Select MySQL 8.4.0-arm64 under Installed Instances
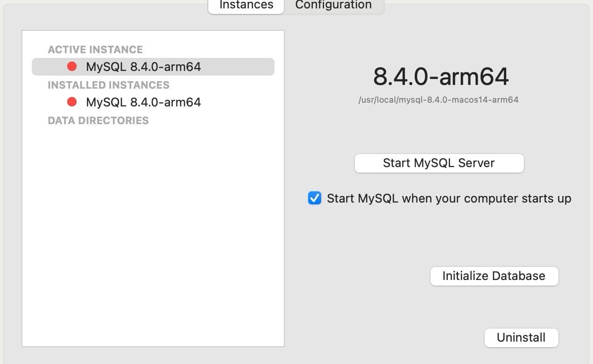 (143, 102)
